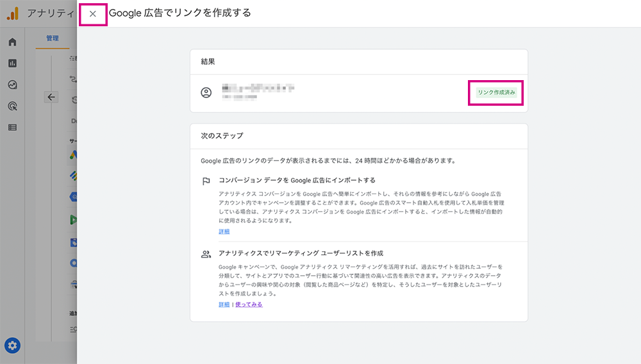The height and width of the screenshot is (364, 641).
Task: Select Google Ads links icon in admin list
Action: point(73,155)
